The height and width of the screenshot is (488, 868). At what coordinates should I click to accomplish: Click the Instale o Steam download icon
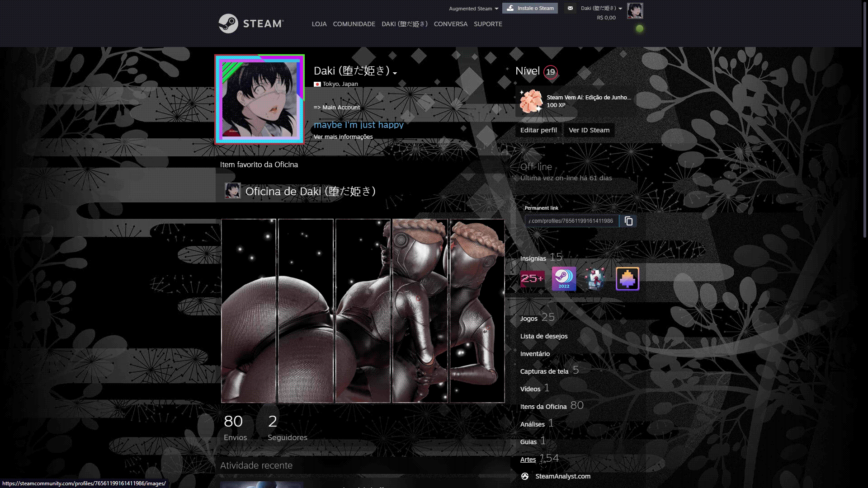click(x=510, y=8)
